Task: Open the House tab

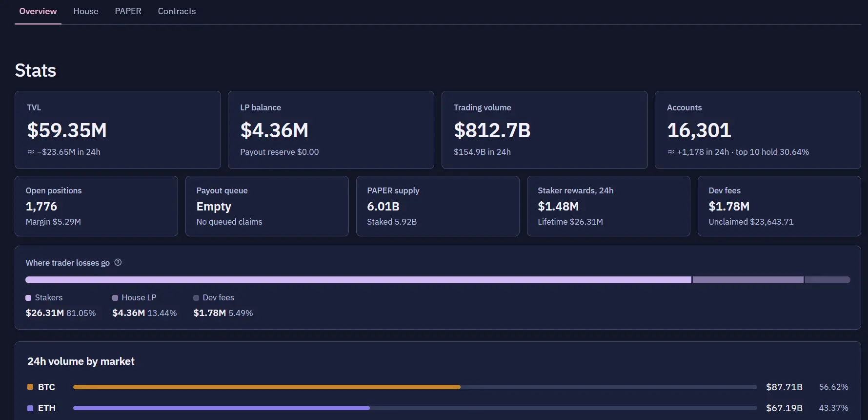Action: pos(86,11)
